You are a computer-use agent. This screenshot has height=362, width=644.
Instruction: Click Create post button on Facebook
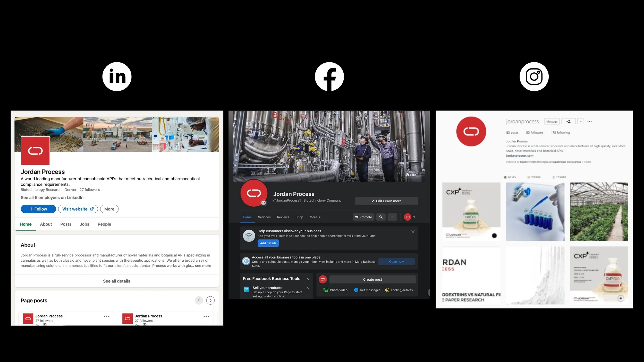point(372,279)
